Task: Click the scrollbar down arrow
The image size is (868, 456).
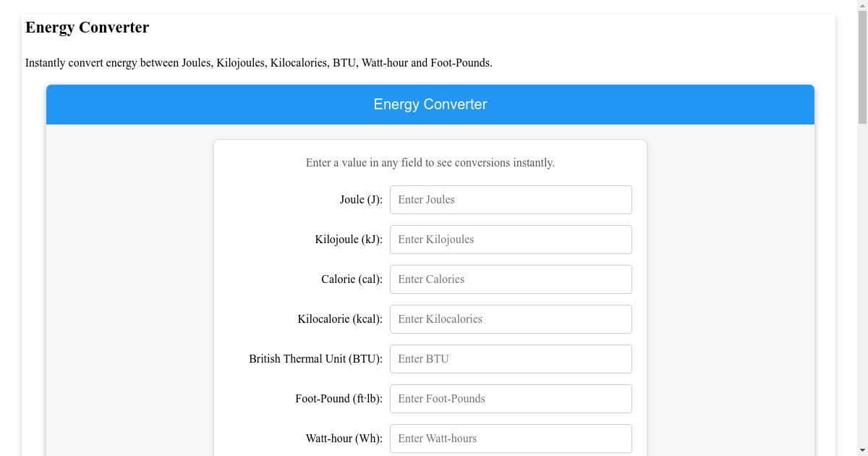Action: [861, 449]
